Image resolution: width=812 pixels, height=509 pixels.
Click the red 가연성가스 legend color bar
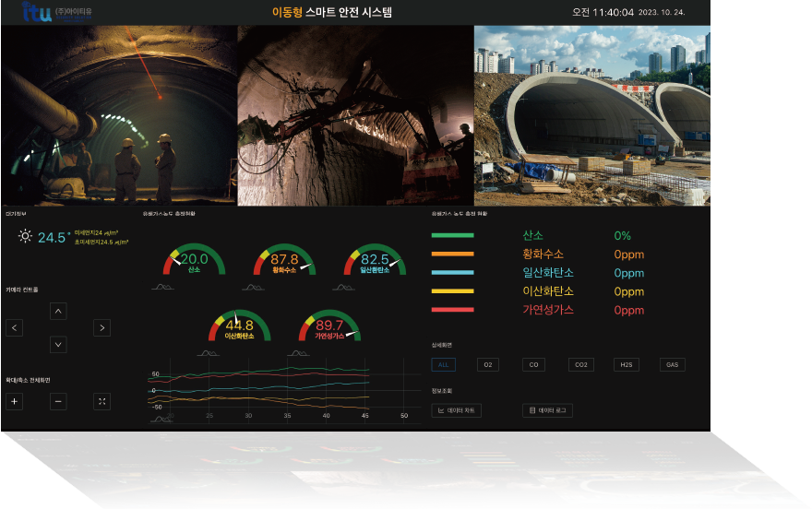[453, 310]
